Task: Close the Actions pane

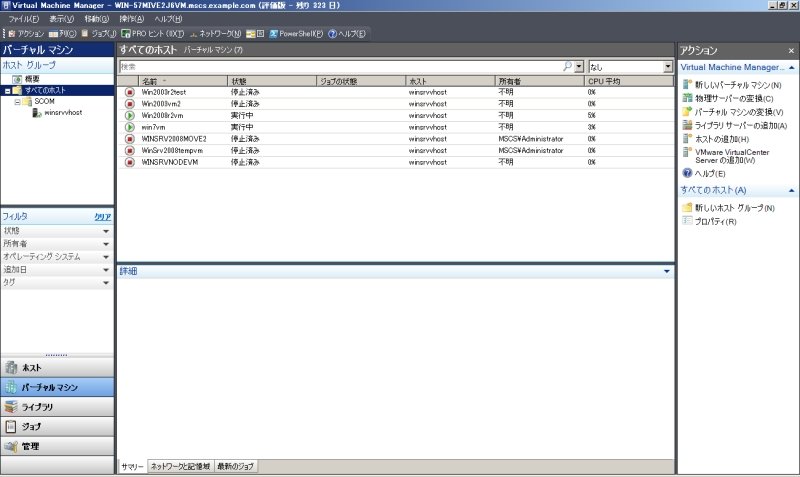Action: click(x=791, y=51)
